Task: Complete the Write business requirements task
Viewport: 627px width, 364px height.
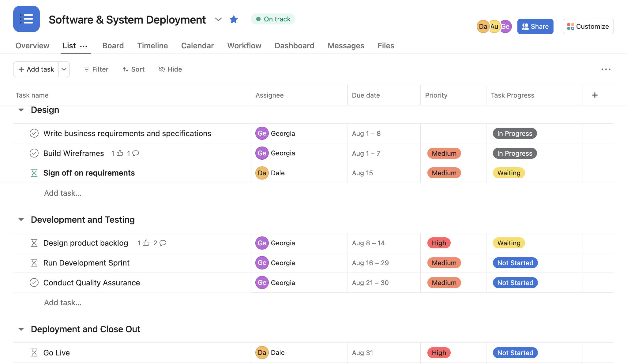Action: tap(34, 133)
